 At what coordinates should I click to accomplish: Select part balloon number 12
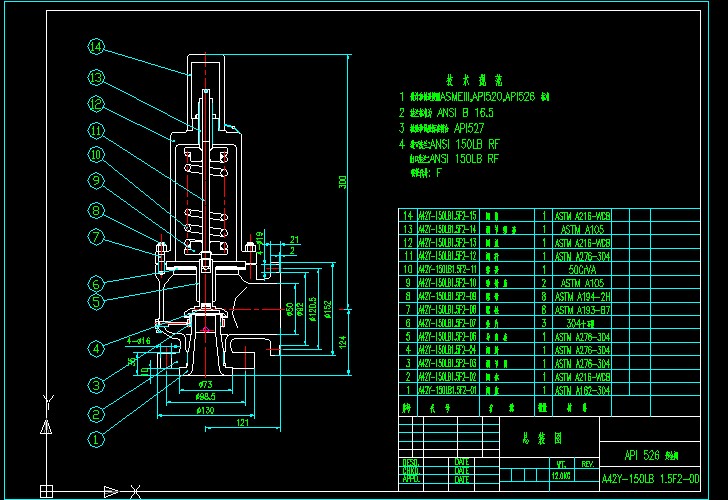pos(96,102)
